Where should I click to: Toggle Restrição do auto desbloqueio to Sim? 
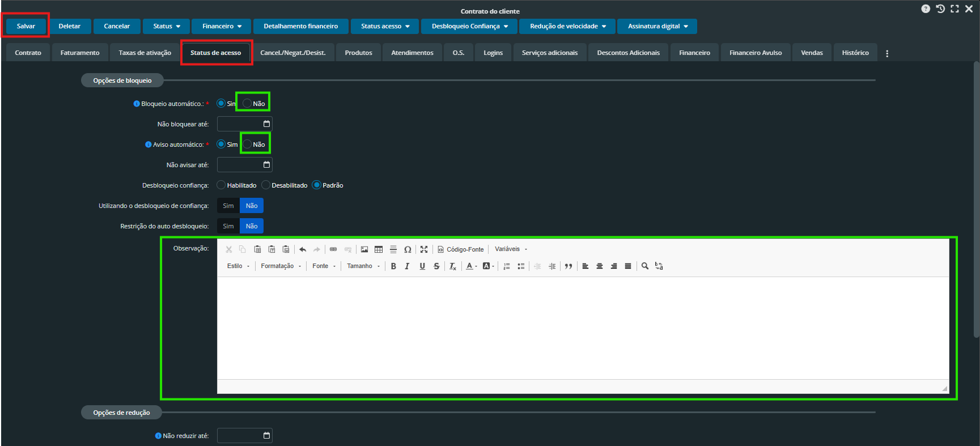(228, 226)
